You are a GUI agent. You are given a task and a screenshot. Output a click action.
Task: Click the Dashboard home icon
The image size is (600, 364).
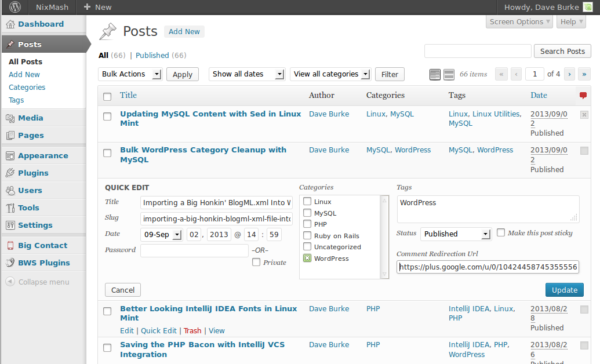click(10, 24)
